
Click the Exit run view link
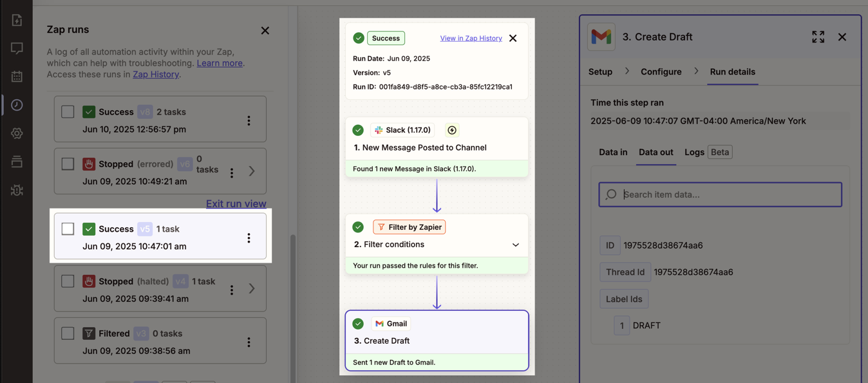(236, 203)
